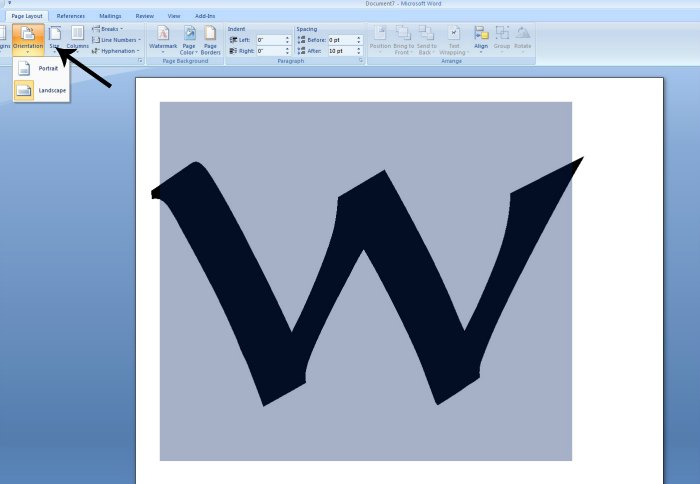The image size is (700, 484).
Task: Click the Group objects button
Action: click(x=502, y=40)
